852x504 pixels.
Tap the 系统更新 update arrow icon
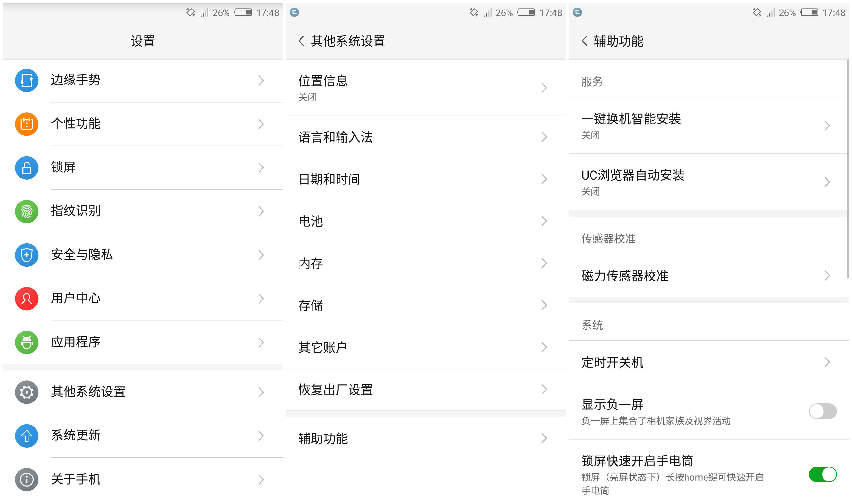coord(27,436)
